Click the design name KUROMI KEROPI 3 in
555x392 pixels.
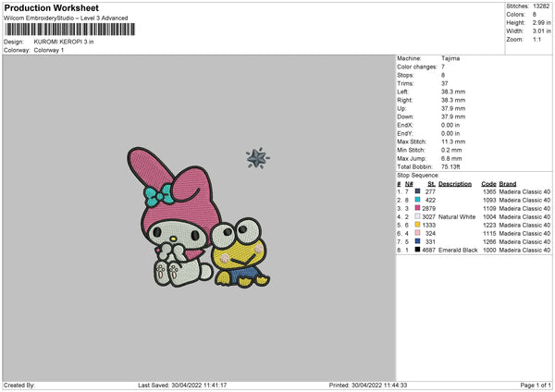(x=64, y=42)
